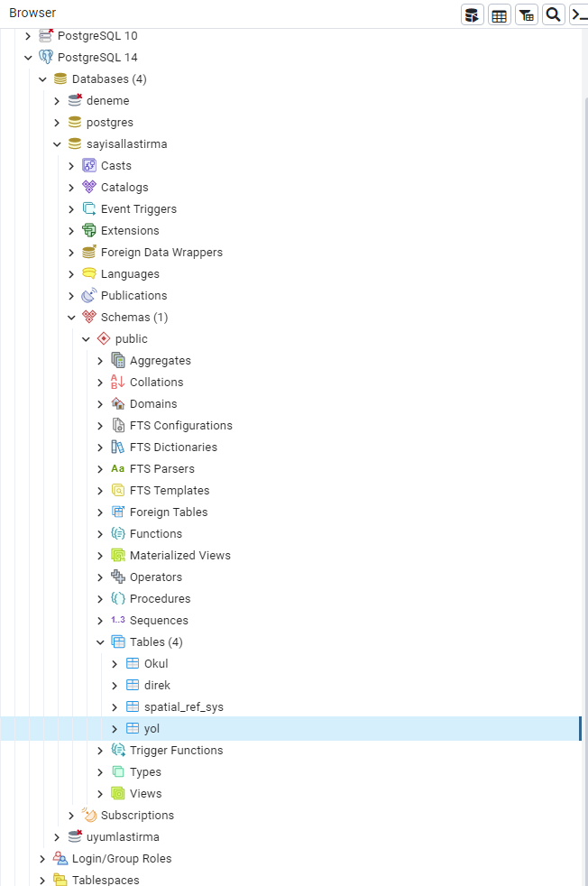Expand the yol table node
The image size is (588, 886).
point(115,729)
